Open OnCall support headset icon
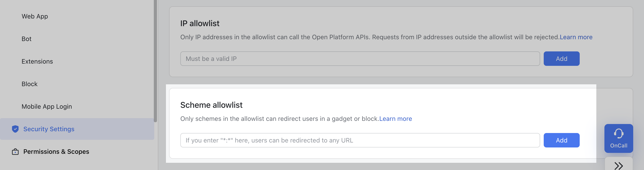This screenshot has width=644, height=170. tap(619, 134)
